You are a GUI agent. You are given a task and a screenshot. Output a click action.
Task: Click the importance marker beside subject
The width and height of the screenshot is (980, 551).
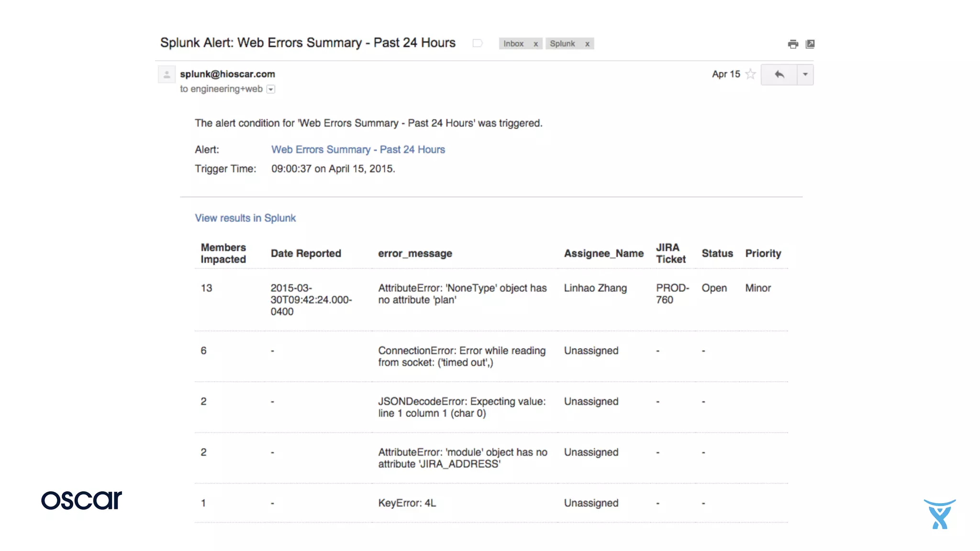click(477, 44)
